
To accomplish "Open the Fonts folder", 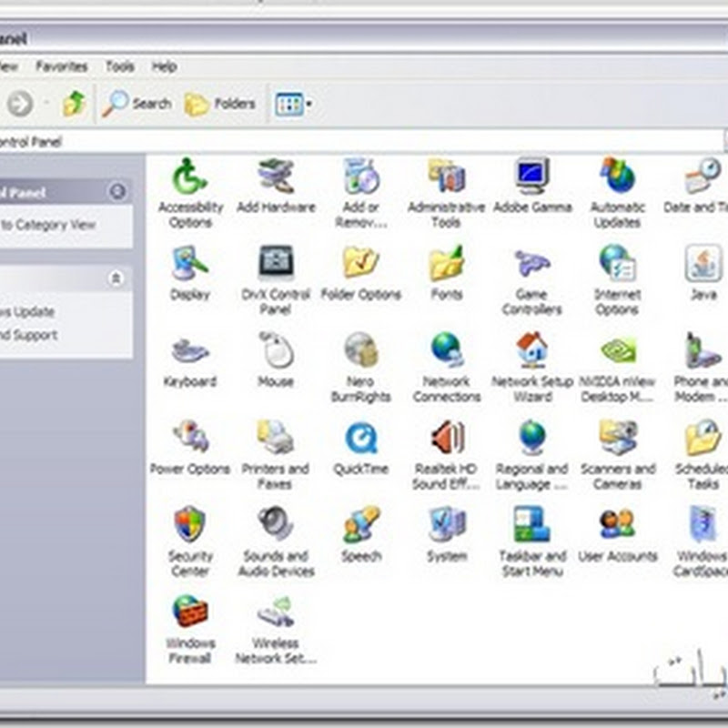I will 446,273.
